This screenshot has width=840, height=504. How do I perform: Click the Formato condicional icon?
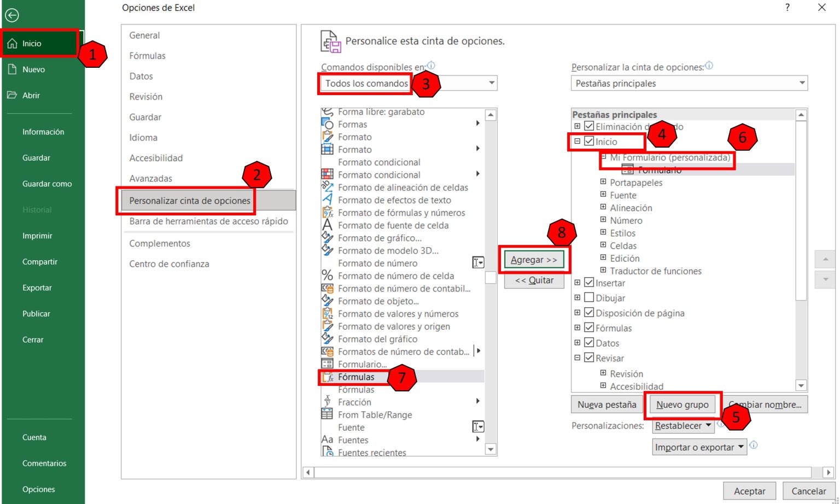328,174
